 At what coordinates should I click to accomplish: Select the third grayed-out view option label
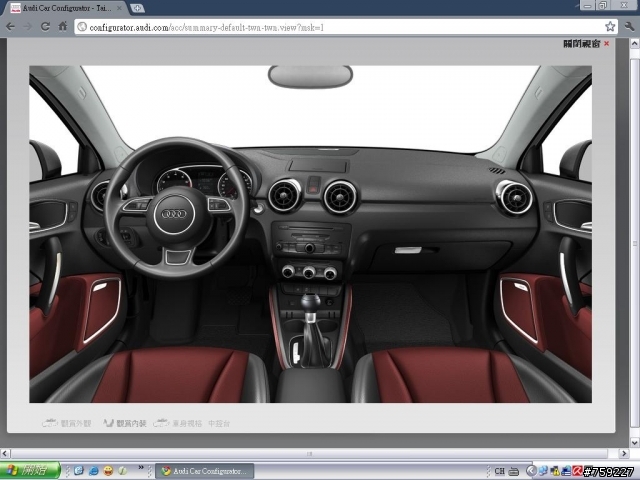187,423
